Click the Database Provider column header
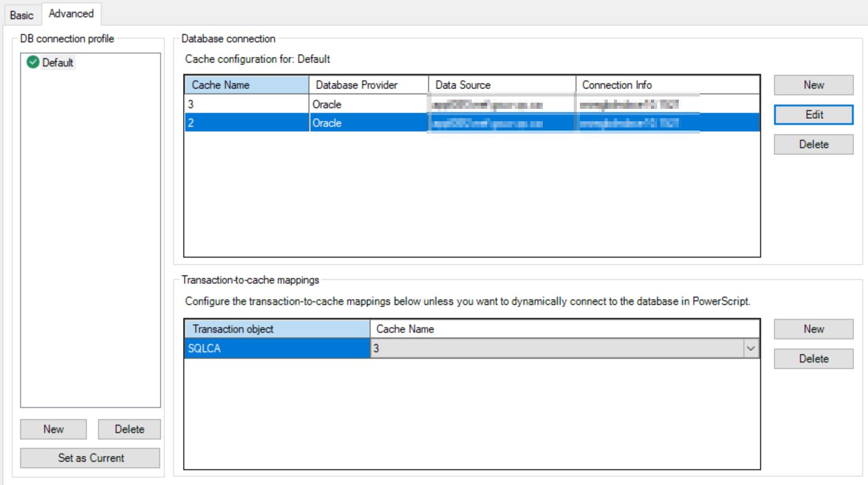The height and width of the screenshot is (485, 868). (368, 85)
